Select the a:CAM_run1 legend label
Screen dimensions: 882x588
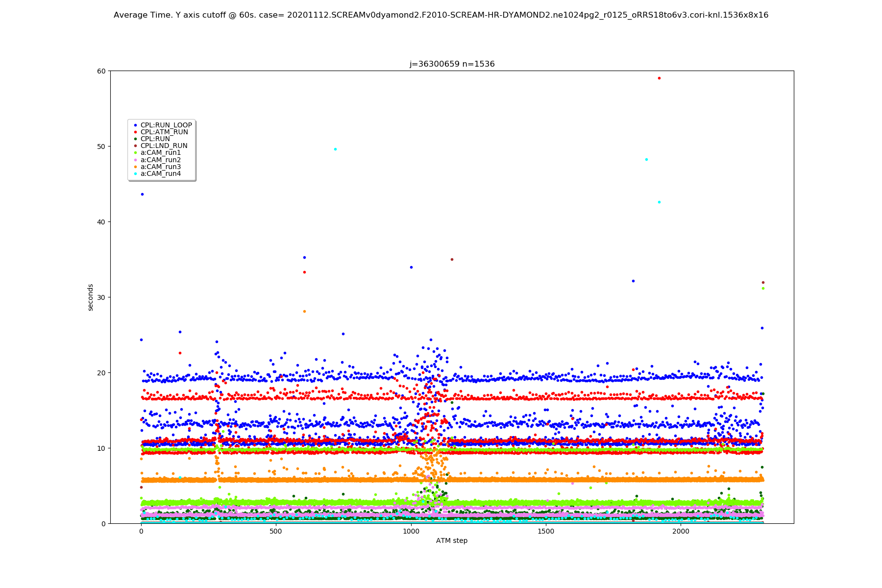[160, 153]
